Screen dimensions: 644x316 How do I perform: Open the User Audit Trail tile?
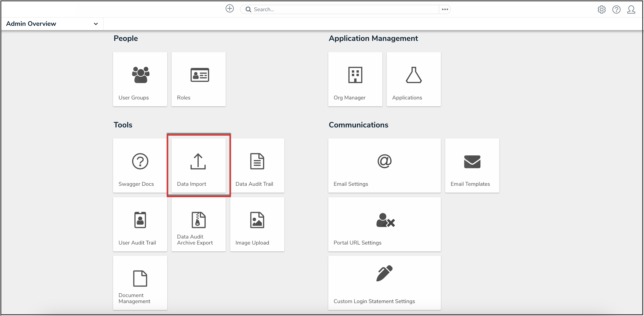[140, 224]
